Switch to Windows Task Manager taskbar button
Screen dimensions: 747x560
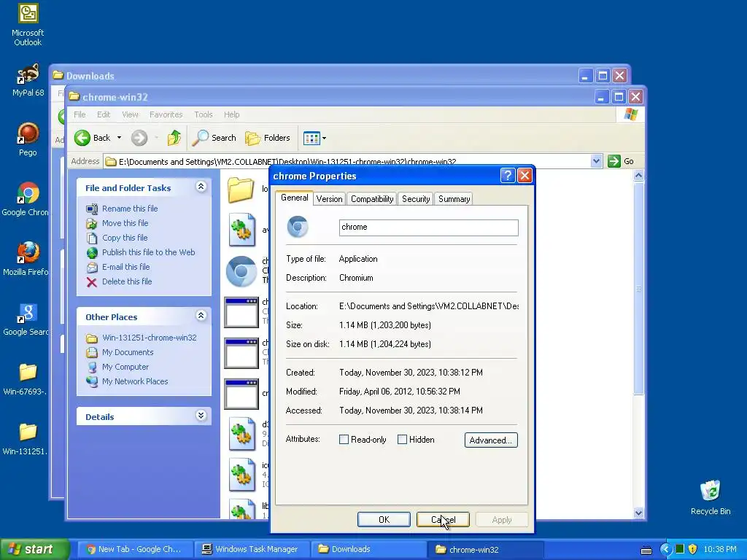251,550
